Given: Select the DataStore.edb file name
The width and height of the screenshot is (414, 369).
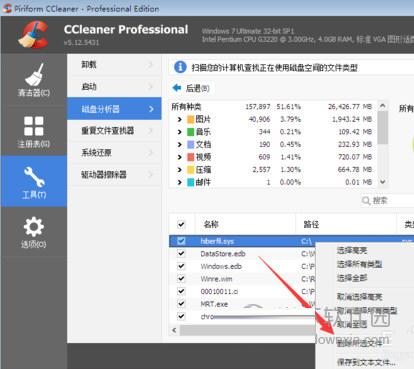Looking at the screenshot, I should (223, 254).
